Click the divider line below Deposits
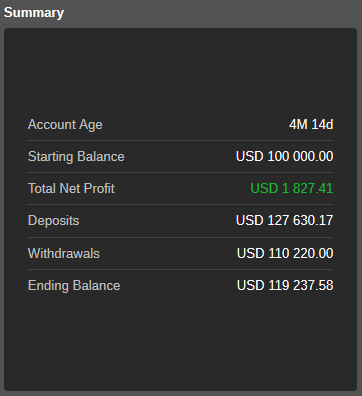 pyautogui.click(x=180, y=237)
